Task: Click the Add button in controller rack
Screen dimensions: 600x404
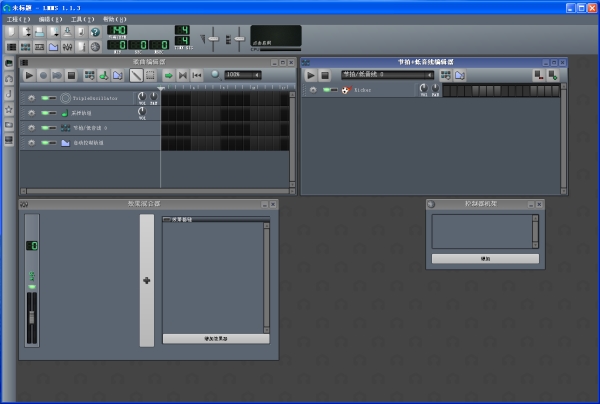Action: pos(485,258)
